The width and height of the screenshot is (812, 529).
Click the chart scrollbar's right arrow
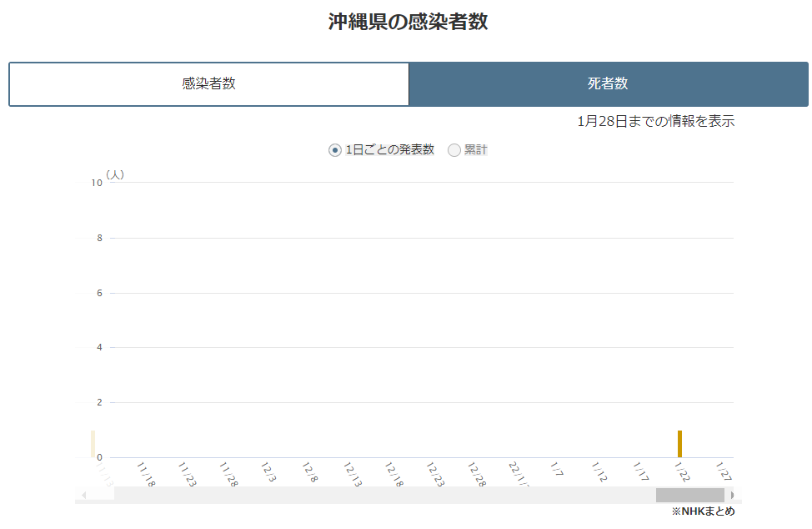click(x=732, y=495)
